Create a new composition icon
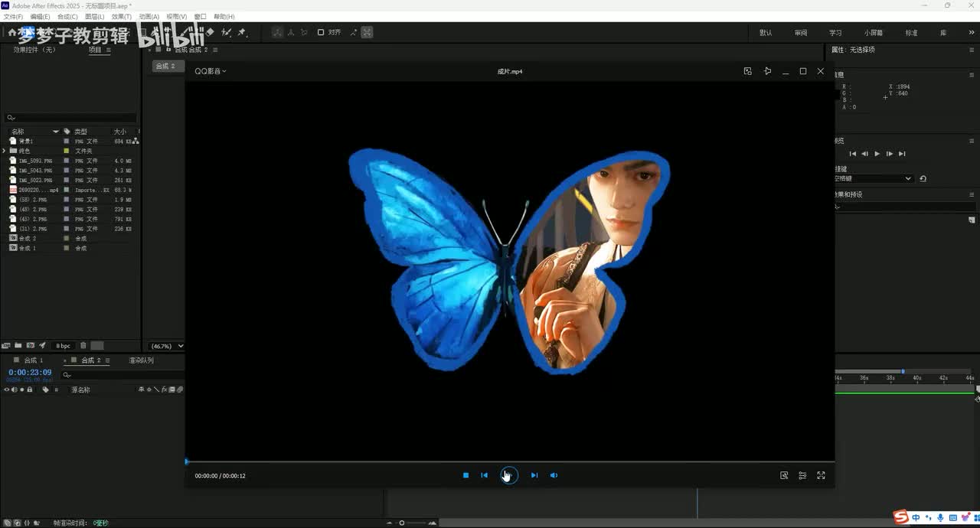 pyautogui.click(x=30, y=346)
